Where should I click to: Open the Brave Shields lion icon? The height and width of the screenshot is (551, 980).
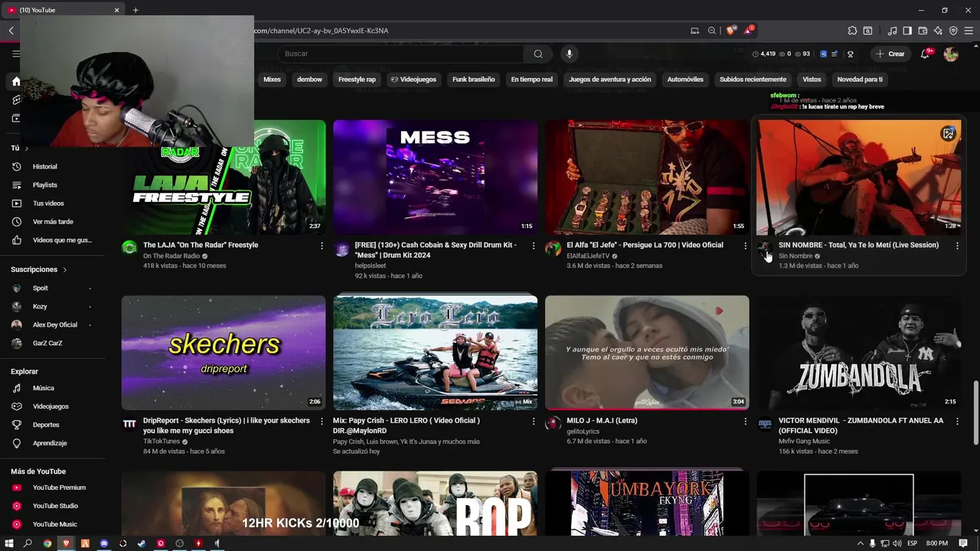coord(731,31)
